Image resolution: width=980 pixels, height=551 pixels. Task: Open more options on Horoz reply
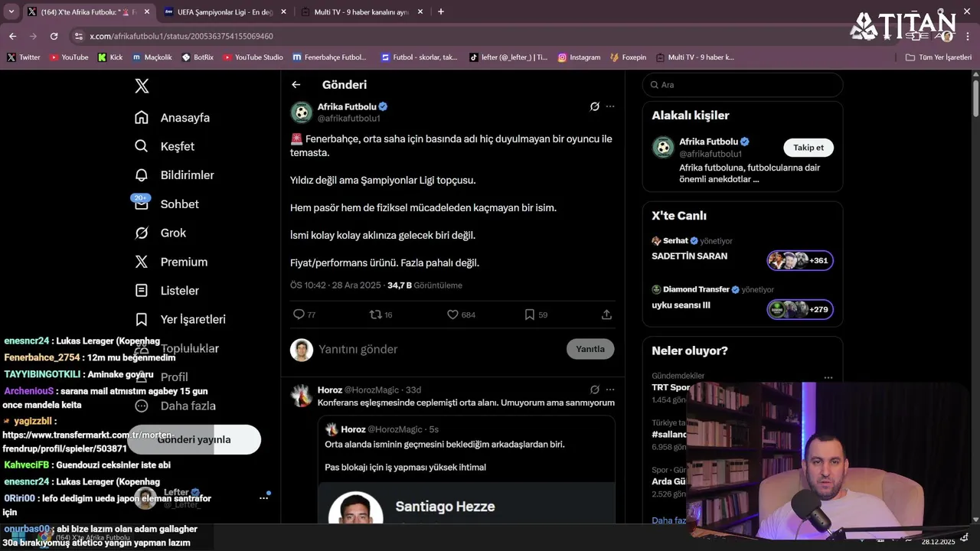pos(610,390)
